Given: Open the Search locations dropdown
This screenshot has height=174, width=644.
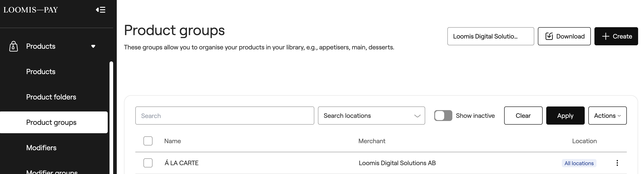Looking at the screenshot, I should tap(372, 116).
